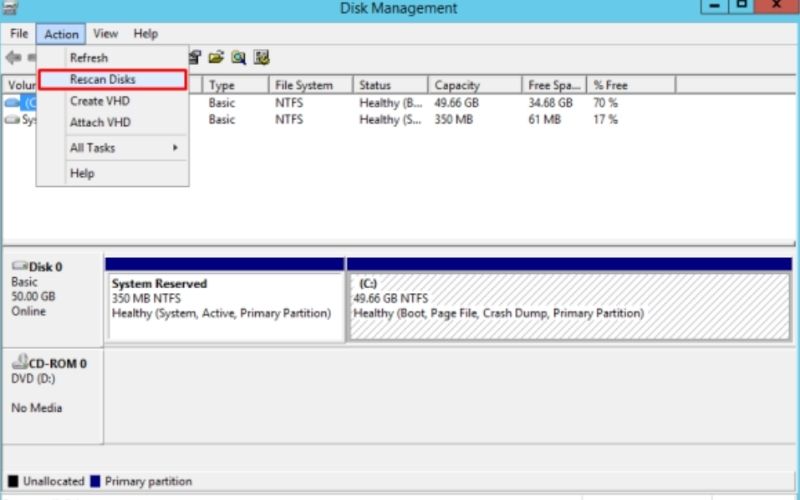
Task: Click the Primary partition legend label
Action: (x=148, y=481)
